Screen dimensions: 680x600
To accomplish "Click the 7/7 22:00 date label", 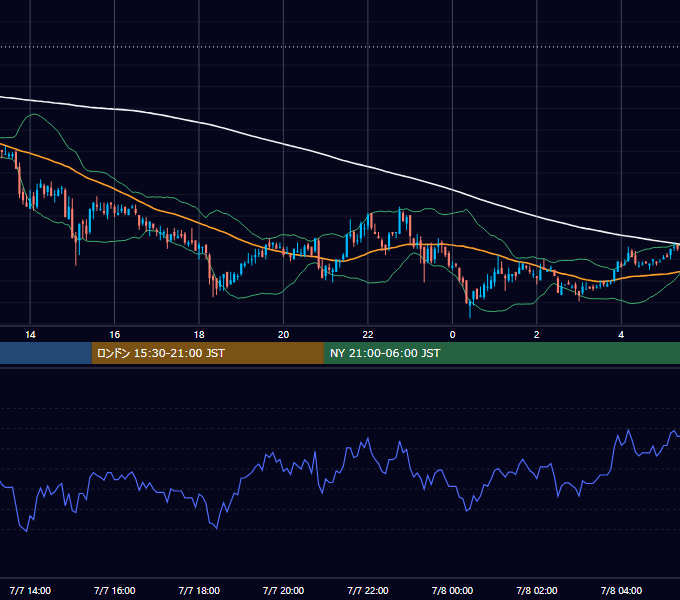I will (368, 590).
